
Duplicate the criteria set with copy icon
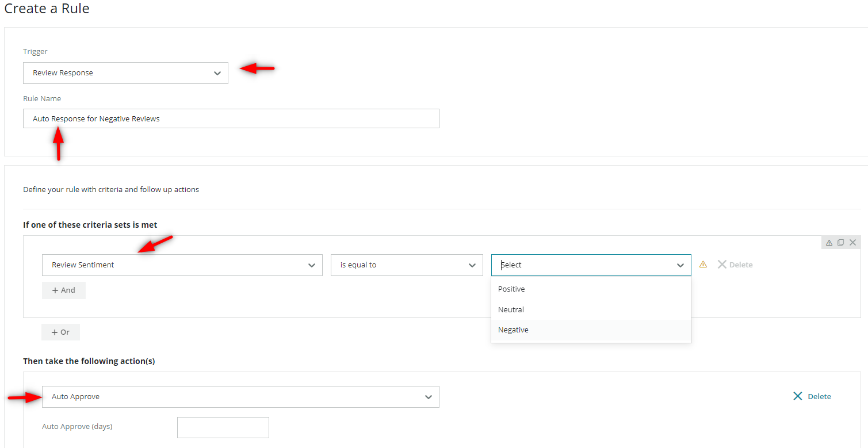pyautogui.click(x=840, y=243)
